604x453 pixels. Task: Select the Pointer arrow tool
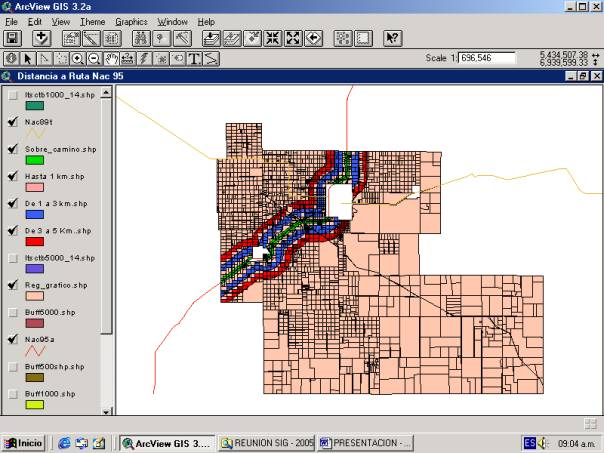coord(27,58)
